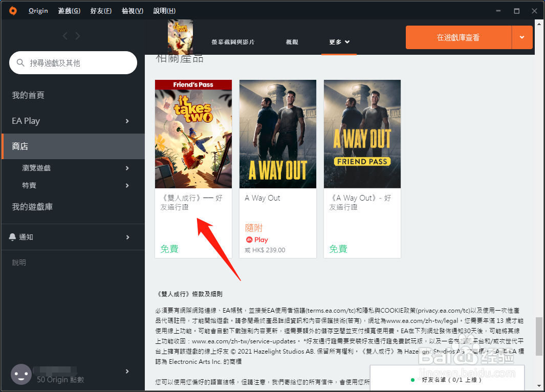Image resolution: width=545 pixels, height=392 pixels.
Task: Click 免費 on A Way Out Friend Pass
Action: coord(338,249)
